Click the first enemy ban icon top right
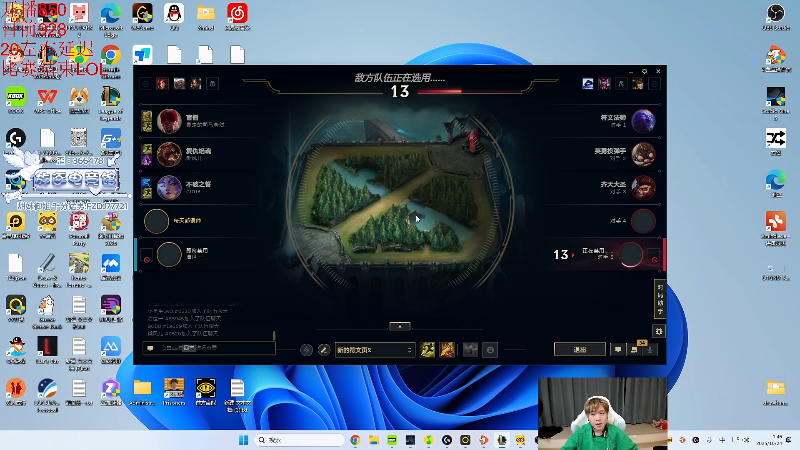This screenshot has height=450, width=800. point(588,84)
